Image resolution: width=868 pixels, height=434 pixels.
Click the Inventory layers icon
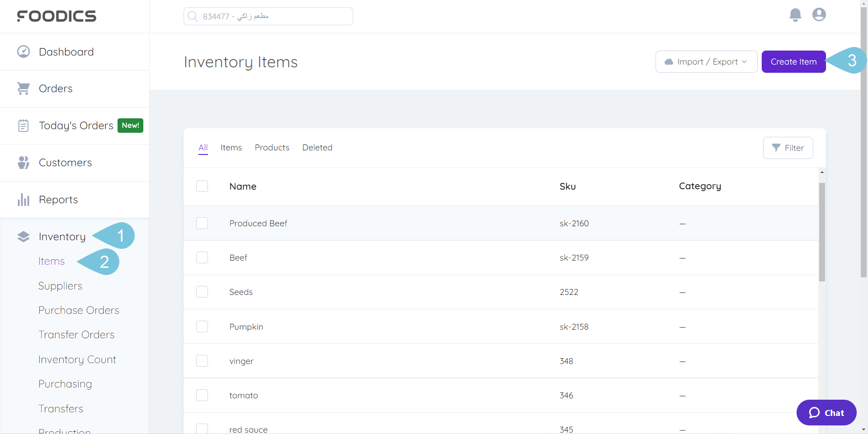pos(24,237)
